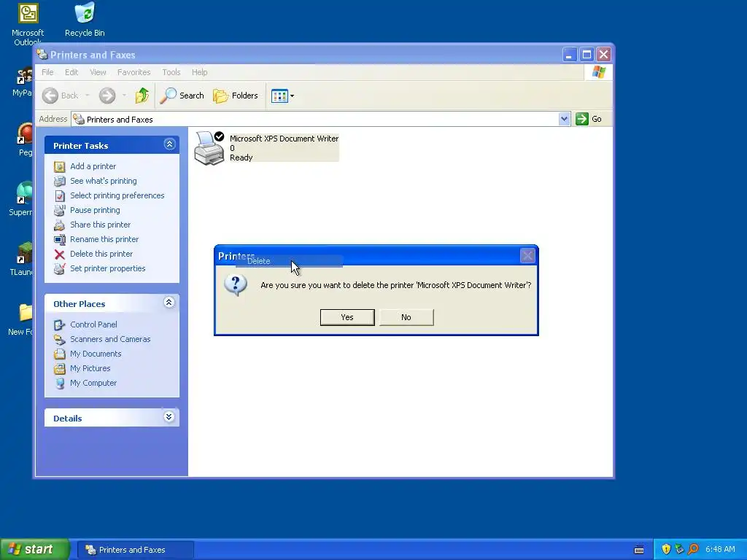Collapse the Printer Tasks panel
The height and width of the screenshot is (560, 747).
pos(169,144)
